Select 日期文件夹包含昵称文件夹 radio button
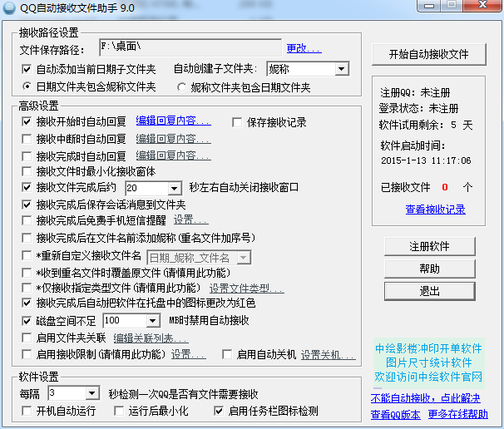The height and width of the screenshot is (429, 504). pyautogui.click(x=27, y=86)
